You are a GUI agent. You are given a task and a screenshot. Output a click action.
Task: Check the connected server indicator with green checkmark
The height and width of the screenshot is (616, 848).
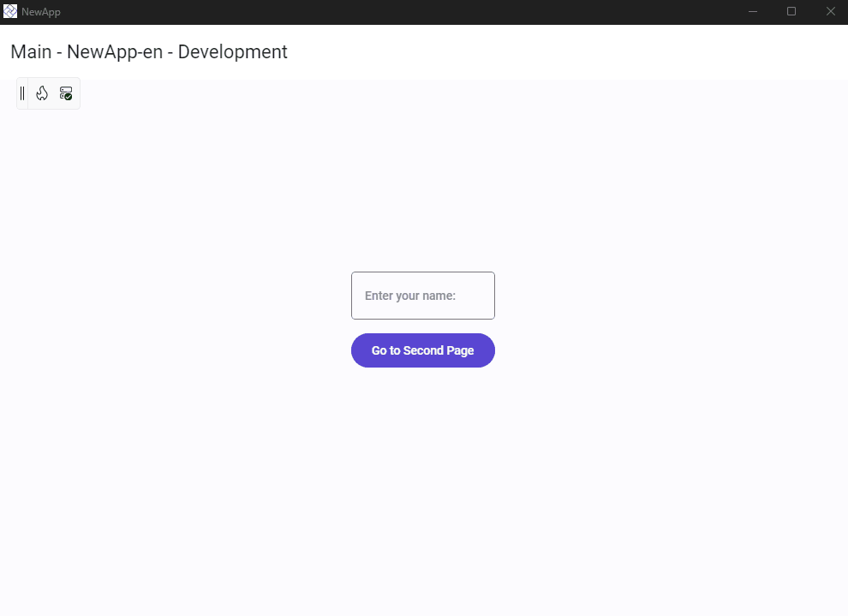tap(66, 93)
